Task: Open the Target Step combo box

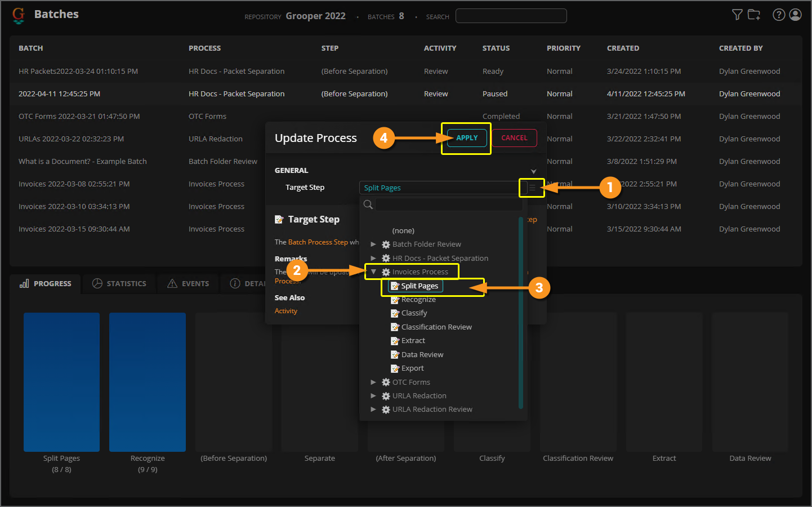Action: pyautogui.click(x=443, y=188)
